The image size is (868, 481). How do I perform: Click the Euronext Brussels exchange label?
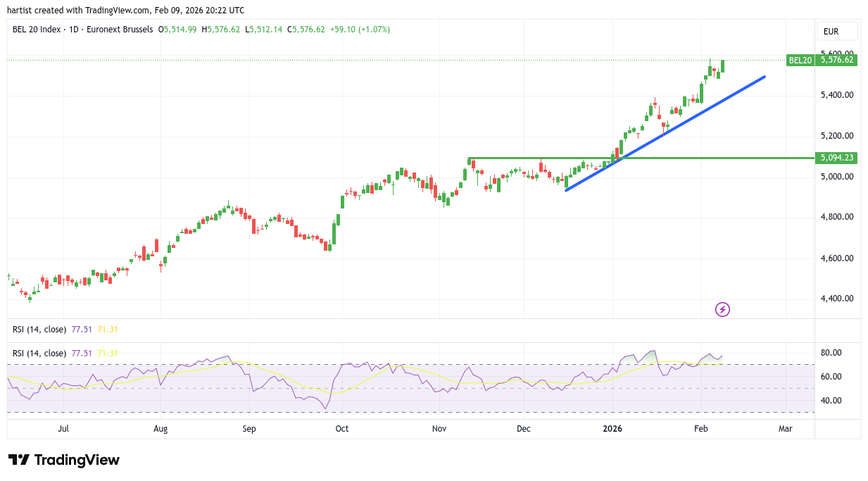[120, 30]
